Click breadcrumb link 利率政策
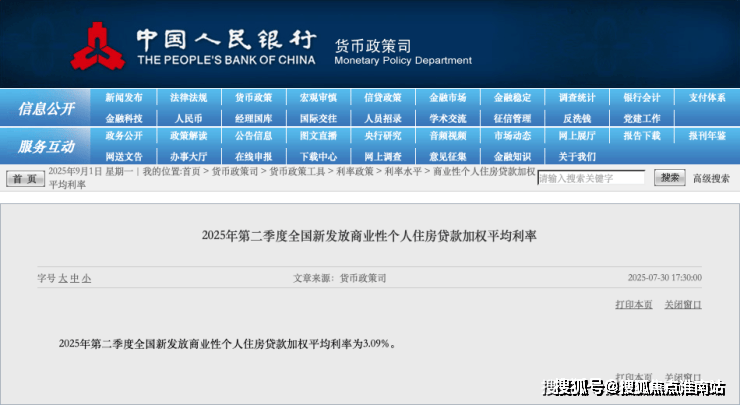 [x=354, y=171]
